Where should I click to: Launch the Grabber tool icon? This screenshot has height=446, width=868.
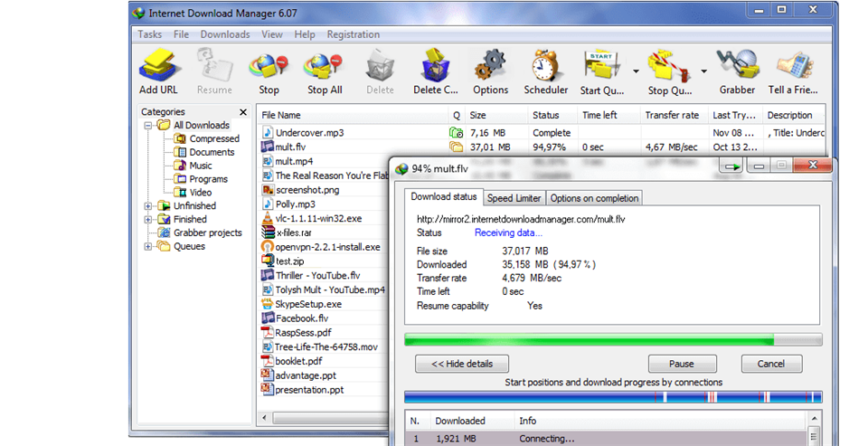[x=737, y=65]
